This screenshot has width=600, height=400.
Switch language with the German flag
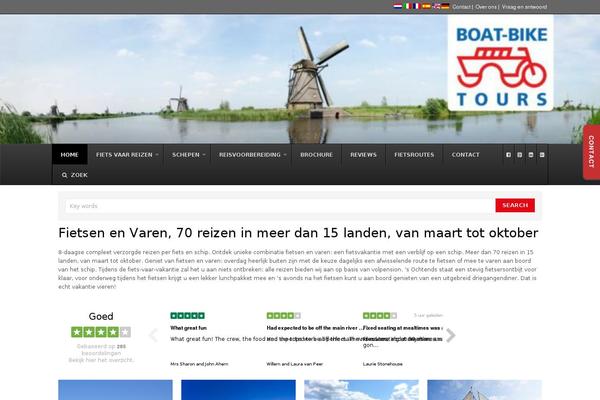[x=445, y=6]
